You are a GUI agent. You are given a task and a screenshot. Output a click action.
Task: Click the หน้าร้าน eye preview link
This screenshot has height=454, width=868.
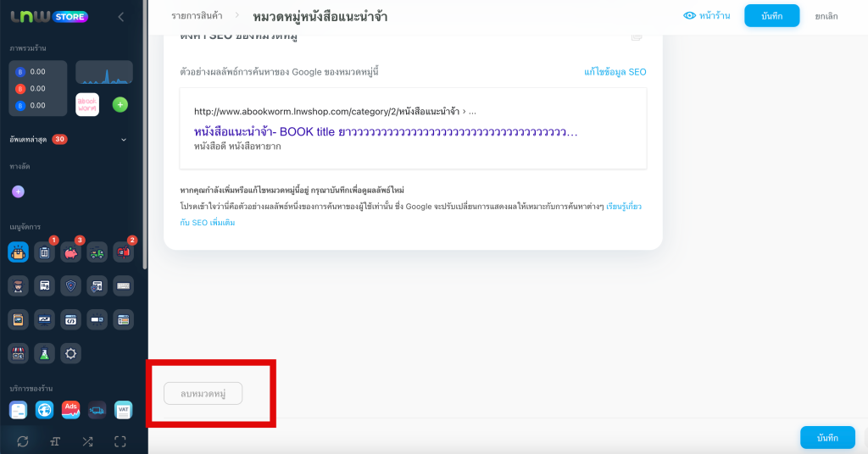pyautogui.click(x=707, y=16)
